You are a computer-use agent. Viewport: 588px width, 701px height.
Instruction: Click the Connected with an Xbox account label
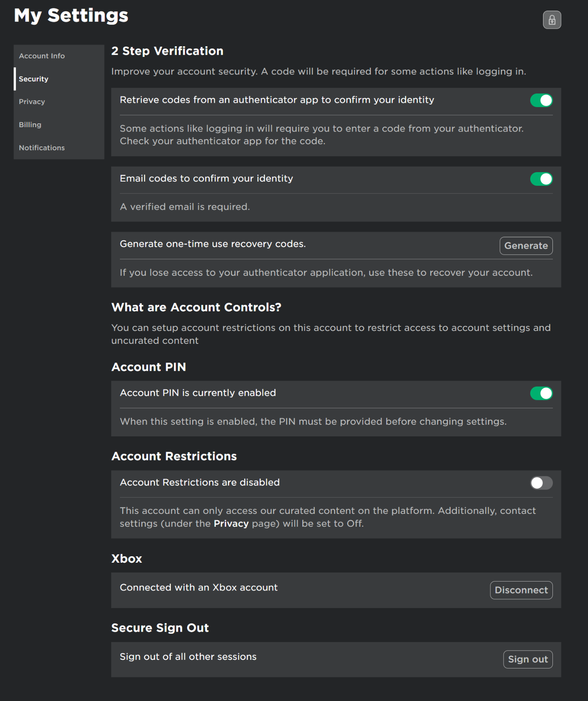[199, 588]
